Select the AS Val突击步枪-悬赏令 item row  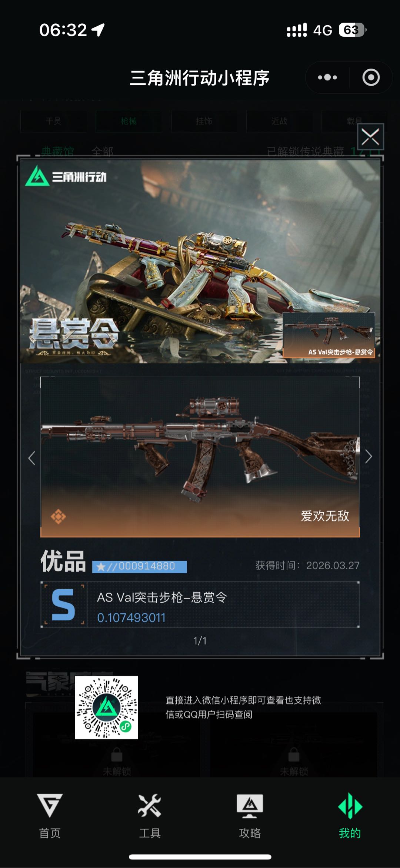point(200,604)
